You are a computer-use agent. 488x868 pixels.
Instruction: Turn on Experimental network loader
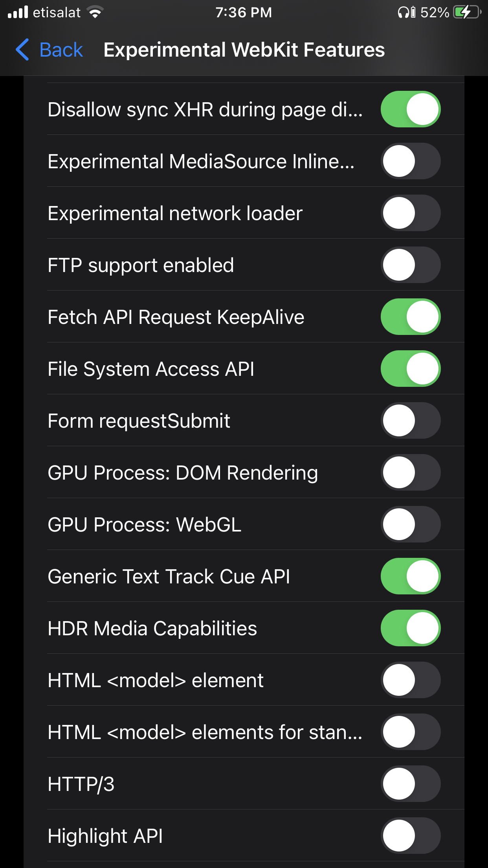tap(410, 213)
